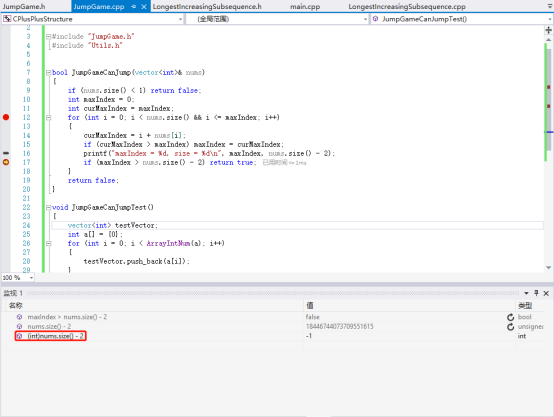The width and height of the screenshot is (554, 417).
Task: Close the JumpGame.cpp tab
Action: point(144,7)
